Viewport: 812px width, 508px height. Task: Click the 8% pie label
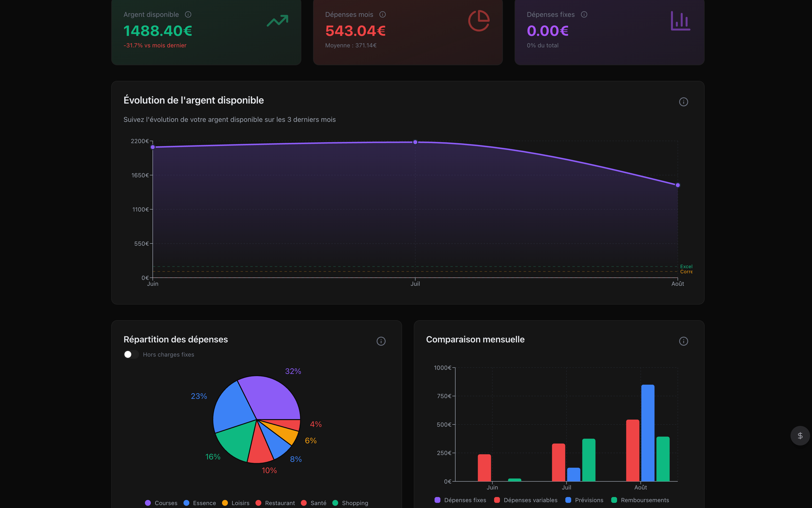pyautogui.click(x=296, y=459)
